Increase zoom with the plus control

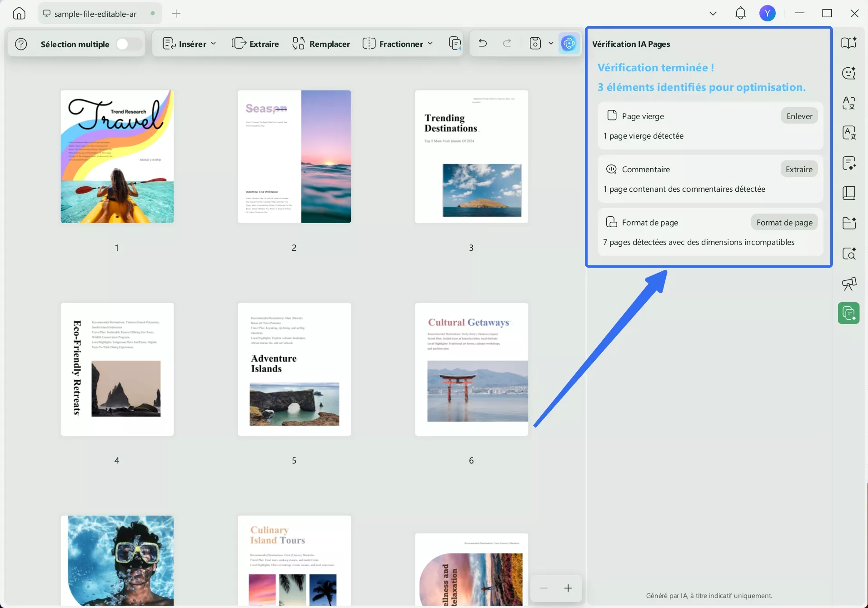(x=568, y=588)
